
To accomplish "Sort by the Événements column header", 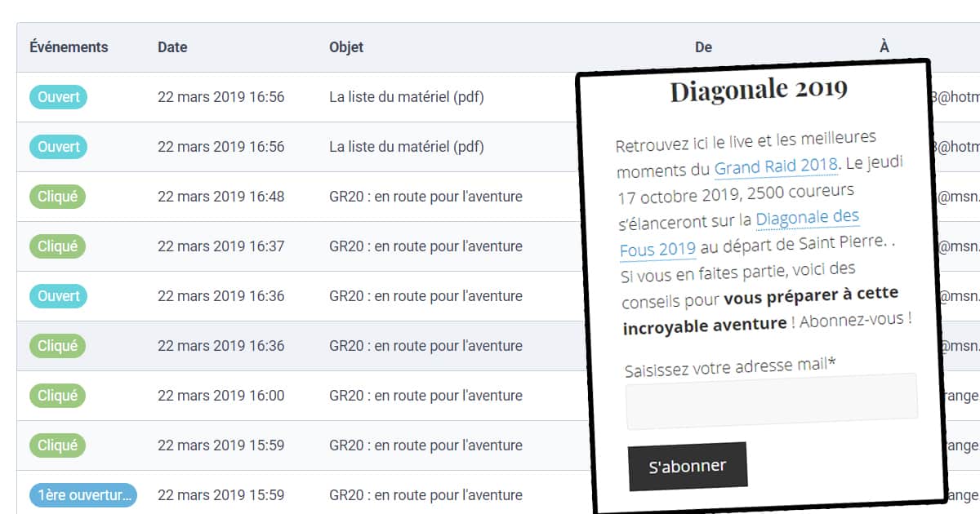I will [x=69, y=47].
